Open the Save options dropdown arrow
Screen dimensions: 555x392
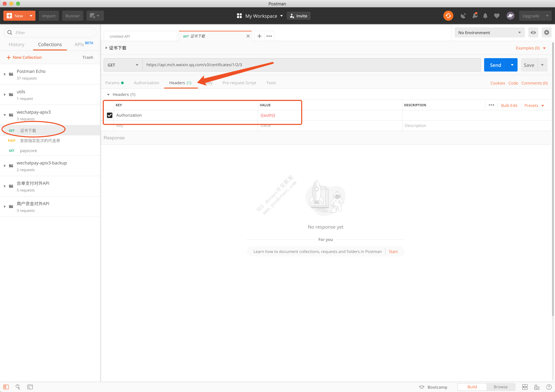[542, 65]
